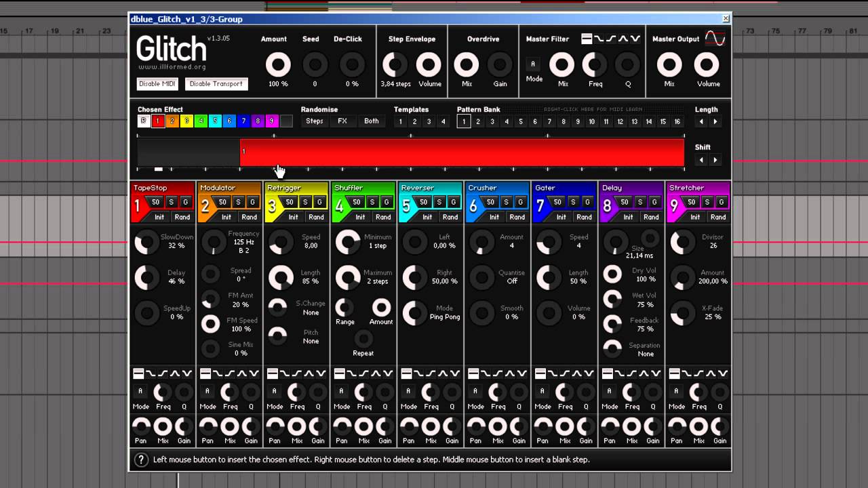Decrease pattern Length with left arrow
This screenshot has width=868, height=488.
tap(701, 122)
